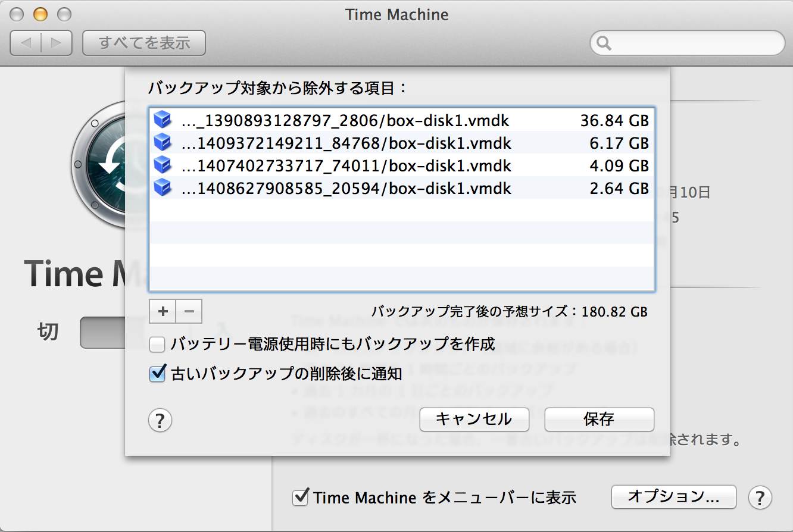Add an excluded item with the plus button

(x=163, y=311)
